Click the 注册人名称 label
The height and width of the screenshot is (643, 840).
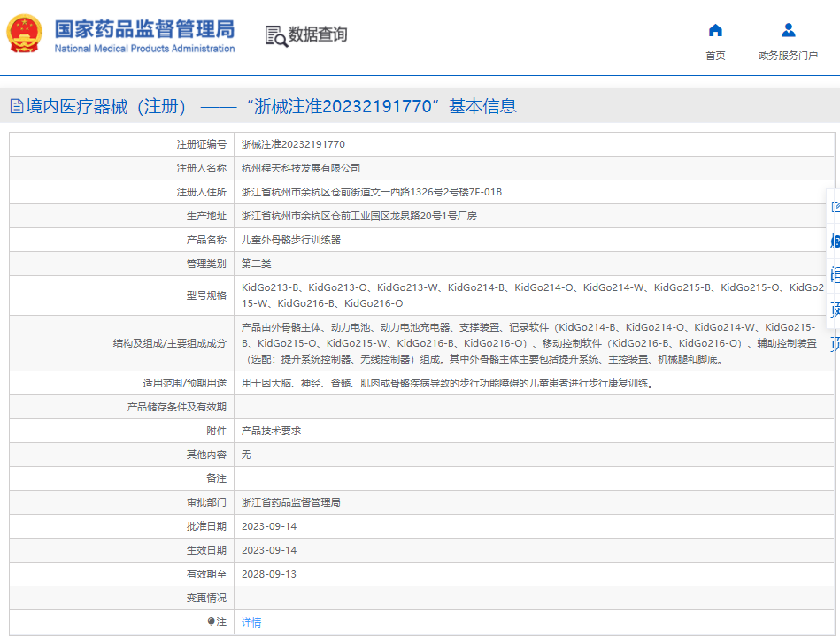click(202, 168)
